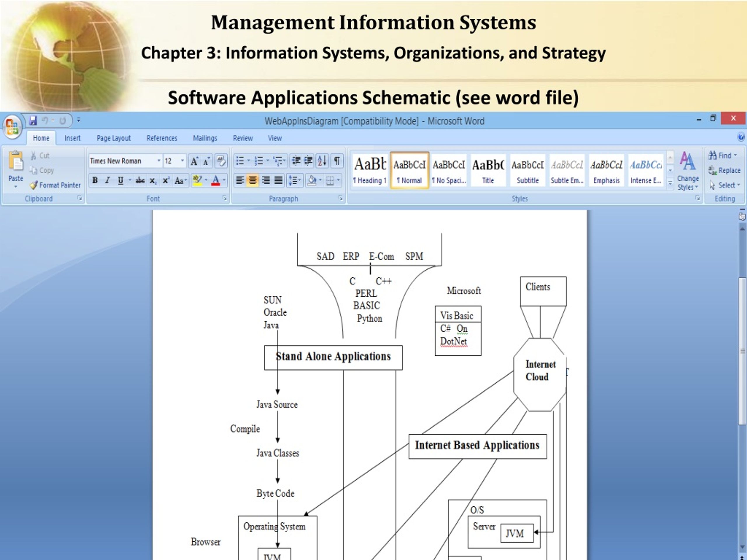
Task: Click the Clear Formatting eraser icon
Action: (221, 161)
